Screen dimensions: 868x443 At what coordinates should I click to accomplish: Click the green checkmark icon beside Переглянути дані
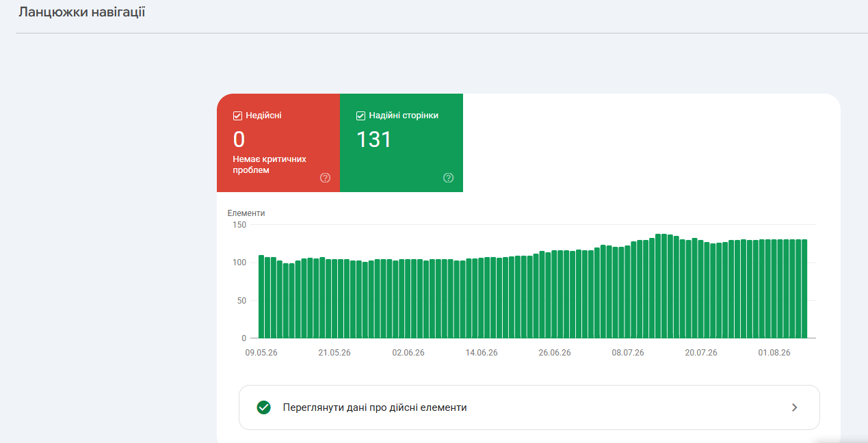click(263, 407)
